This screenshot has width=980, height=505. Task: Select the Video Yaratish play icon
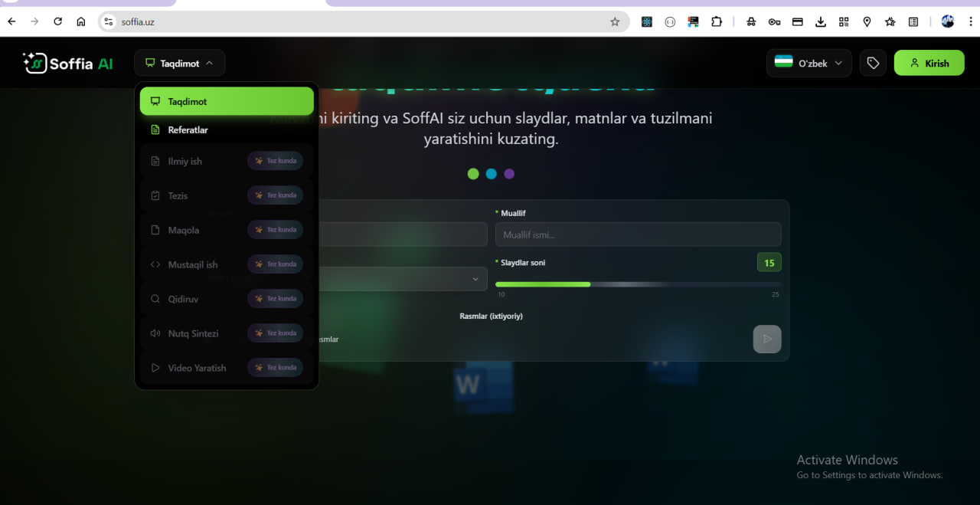155,367
